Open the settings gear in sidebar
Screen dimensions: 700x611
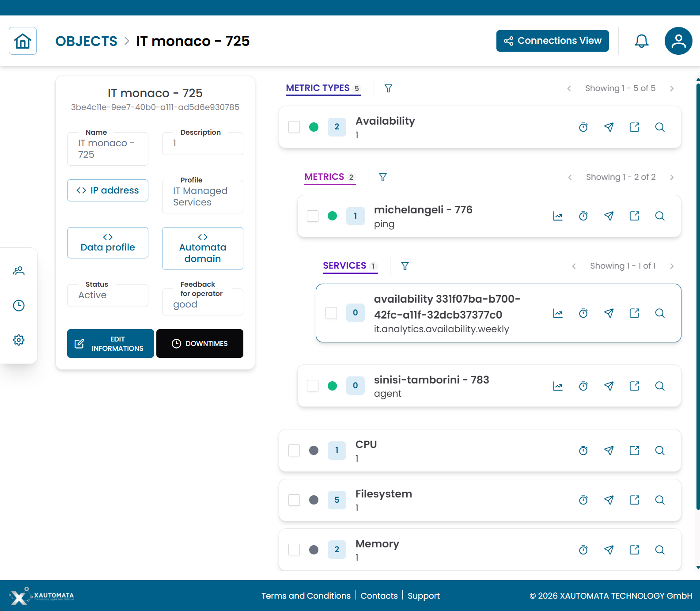[x=19, y=340]
